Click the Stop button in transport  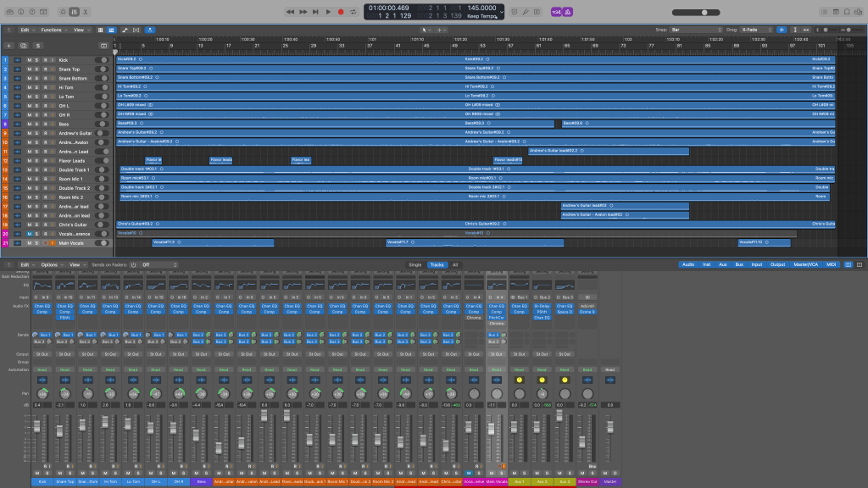(x=315, y=12)
